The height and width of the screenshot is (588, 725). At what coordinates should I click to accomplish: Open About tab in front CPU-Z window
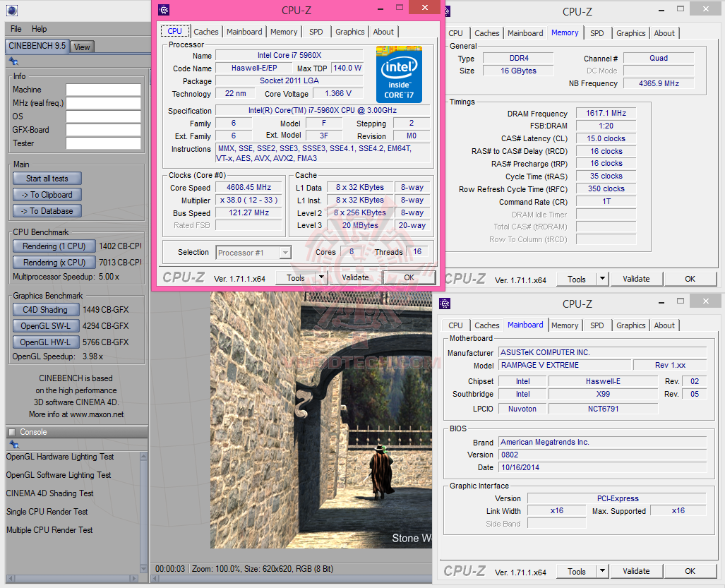tap(383, 32)
